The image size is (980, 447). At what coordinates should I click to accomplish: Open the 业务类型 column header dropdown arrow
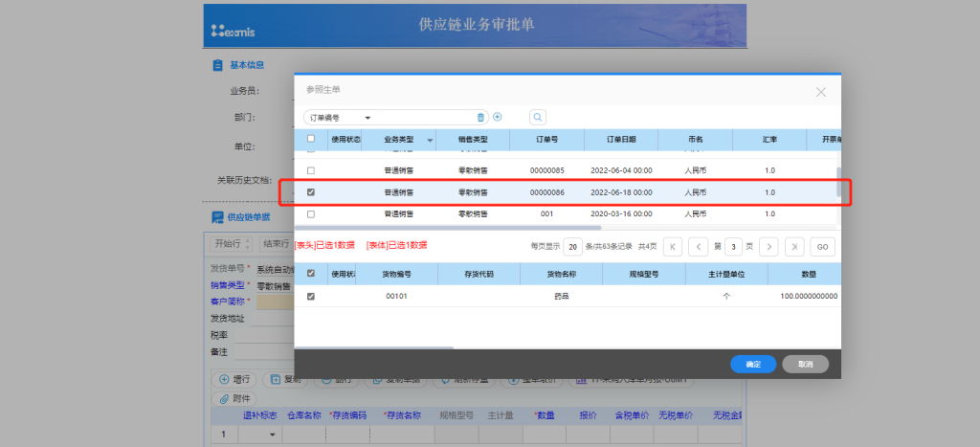[x=429, y=141]
